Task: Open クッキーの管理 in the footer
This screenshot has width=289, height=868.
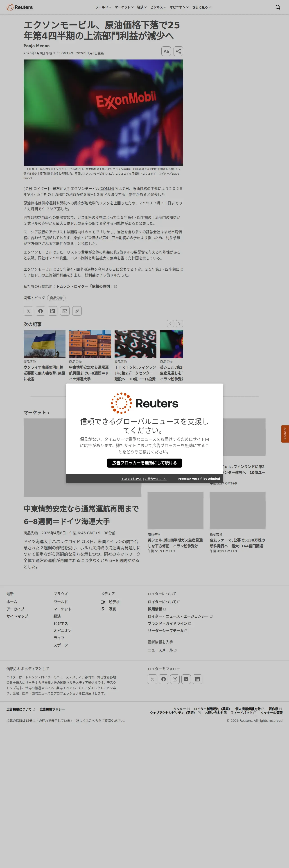Action: [x=271, y=713]
